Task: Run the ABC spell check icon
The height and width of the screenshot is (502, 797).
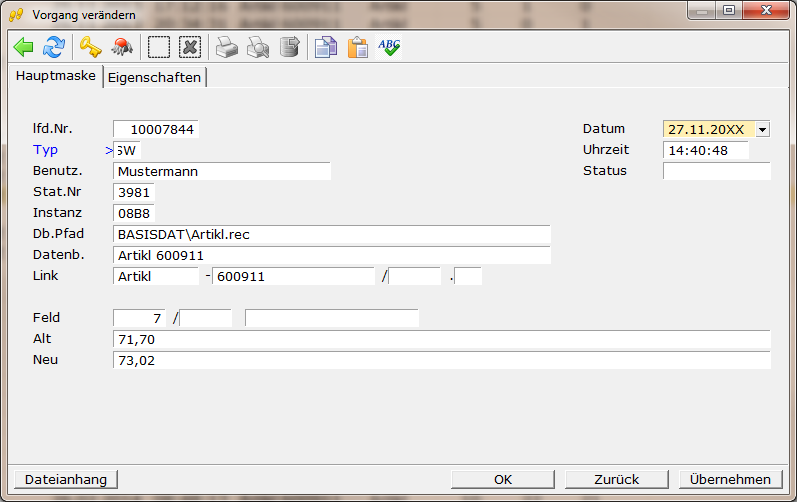Action: [389, 47]
